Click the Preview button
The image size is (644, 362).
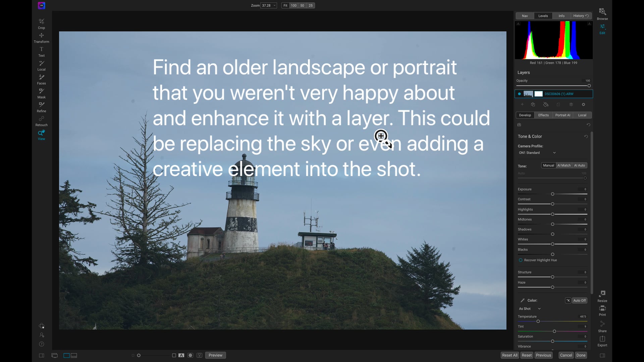(x=215, y=355)
